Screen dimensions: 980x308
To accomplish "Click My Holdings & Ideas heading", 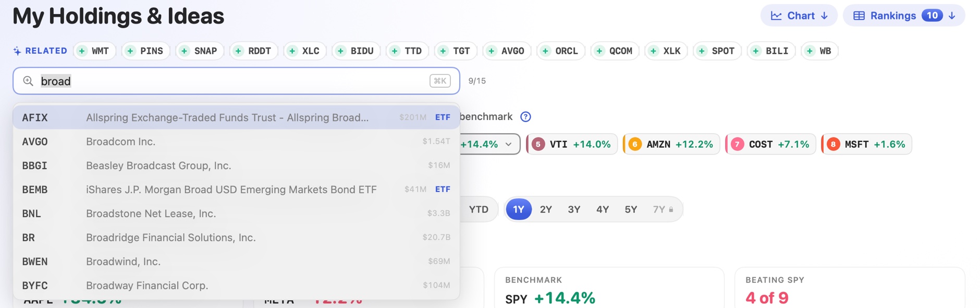I will 118,16.
